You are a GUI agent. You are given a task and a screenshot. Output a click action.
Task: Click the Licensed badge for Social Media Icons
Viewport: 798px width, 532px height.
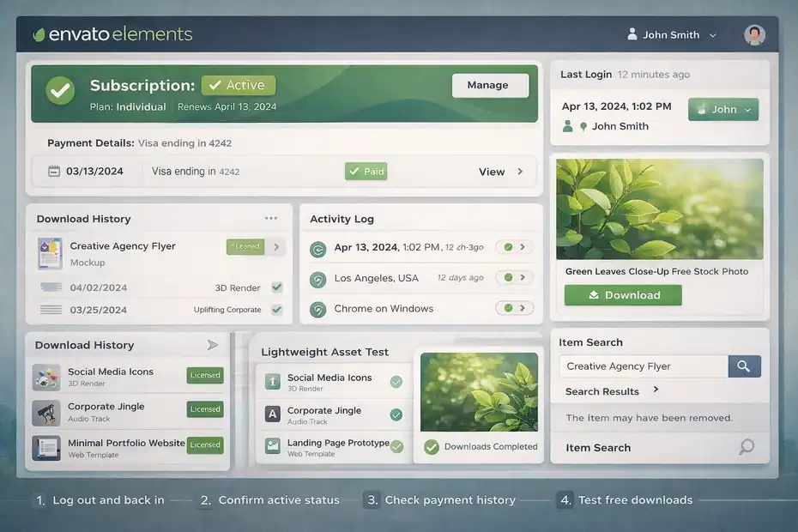click(x=205, y=375)
